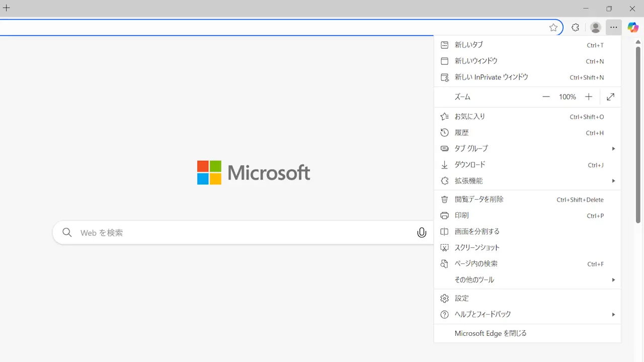Open the Copilot icon in toolbar
The width and height of the screenshot is (644, 362).
[633, 28]
